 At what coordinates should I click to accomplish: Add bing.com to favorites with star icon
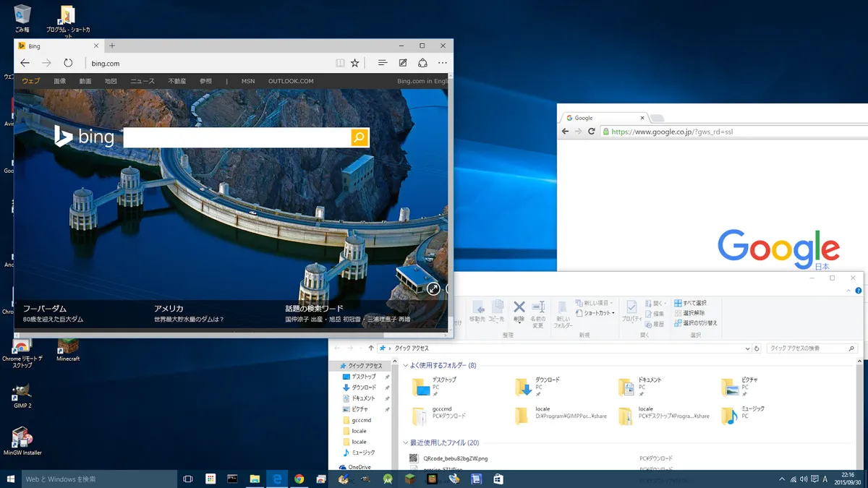(355, 64)
